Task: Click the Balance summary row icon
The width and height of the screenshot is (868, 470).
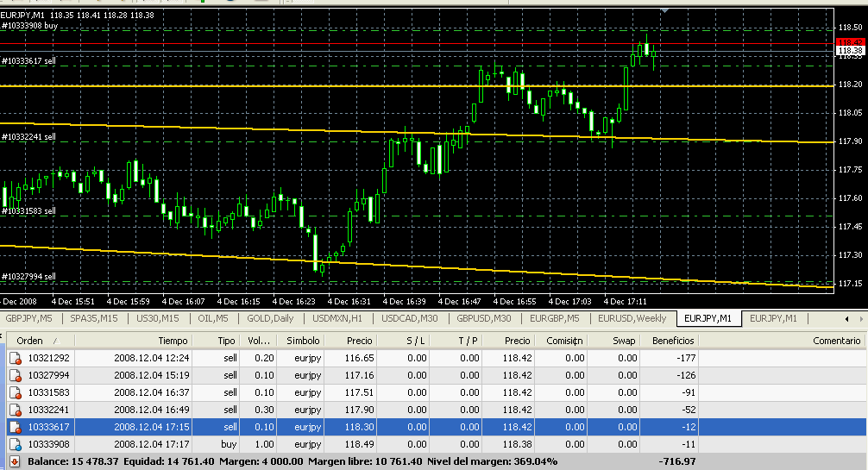Action: coord(12,462)
